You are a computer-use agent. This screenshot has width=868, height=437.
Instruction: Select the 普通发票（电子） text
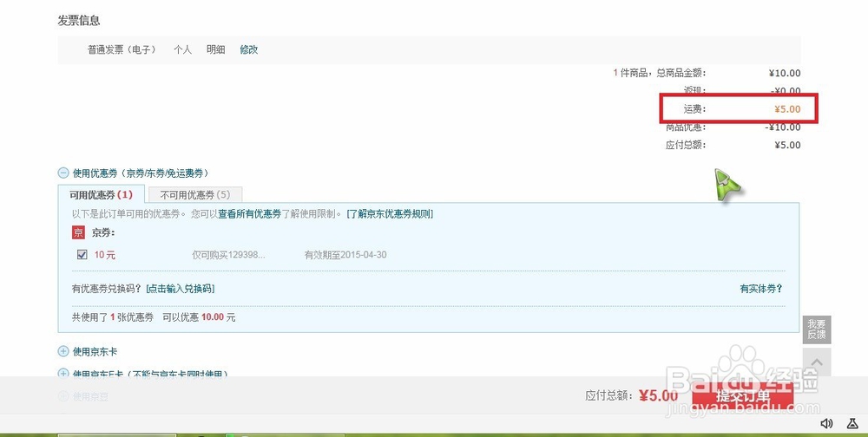122,49
